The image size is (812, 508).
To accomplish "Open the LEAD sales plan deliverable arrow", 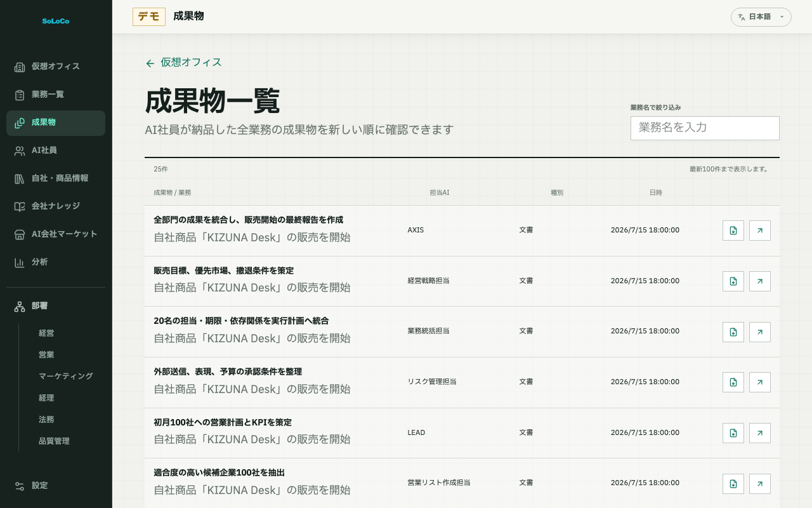I will (x=760, y=433).
